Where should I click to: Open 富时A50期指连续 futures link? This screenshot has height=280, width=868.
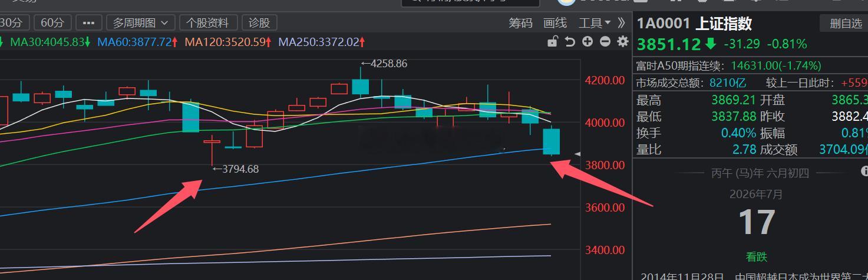coord(681,65)
